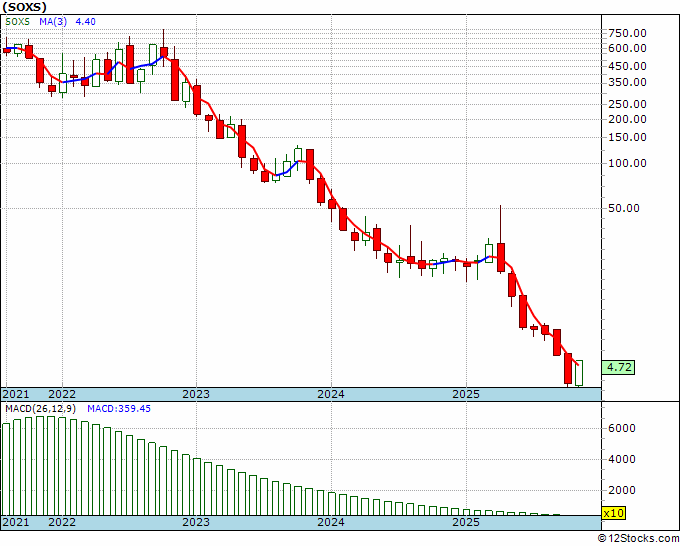Click the first MACD histogram bar of 2021
Viewport: 680px width, 546px height.
(x=6, y=469)
